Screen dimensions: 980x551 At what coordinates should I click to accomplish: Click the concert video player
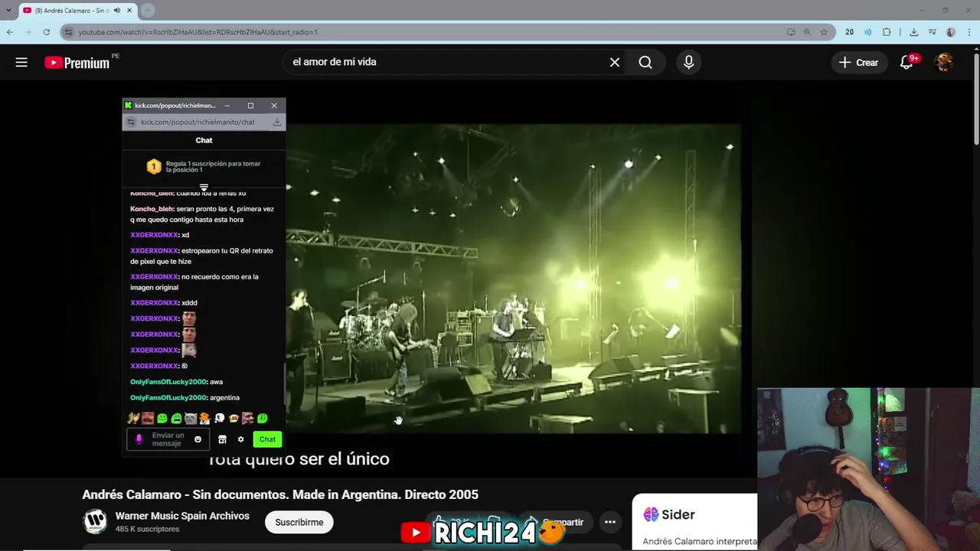(x=513, y=279)
